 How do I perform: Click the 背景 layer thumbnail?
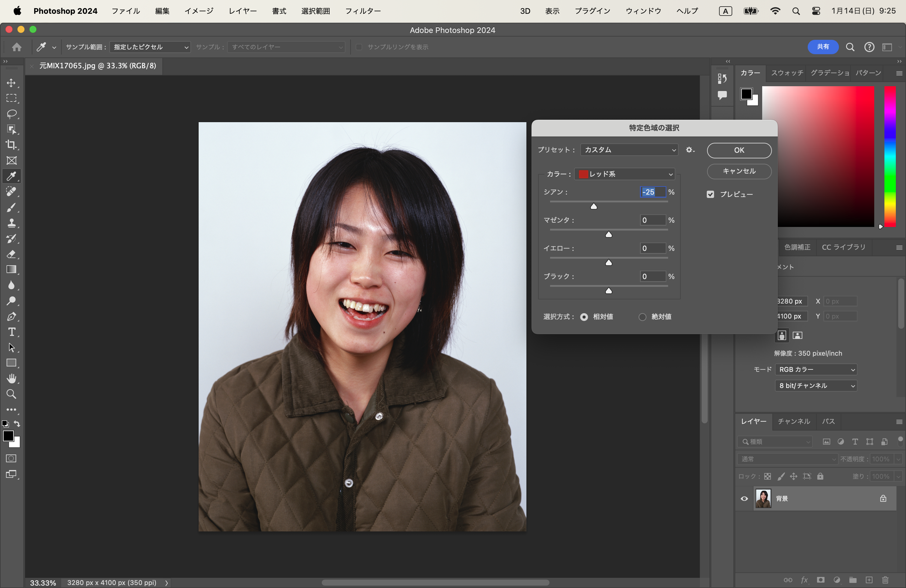763,498
